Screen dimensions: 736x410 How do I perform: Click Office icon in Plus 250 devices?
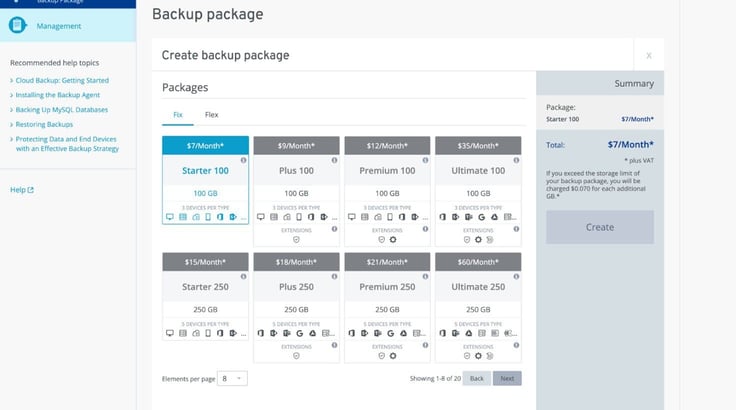(x=261, y=333)
